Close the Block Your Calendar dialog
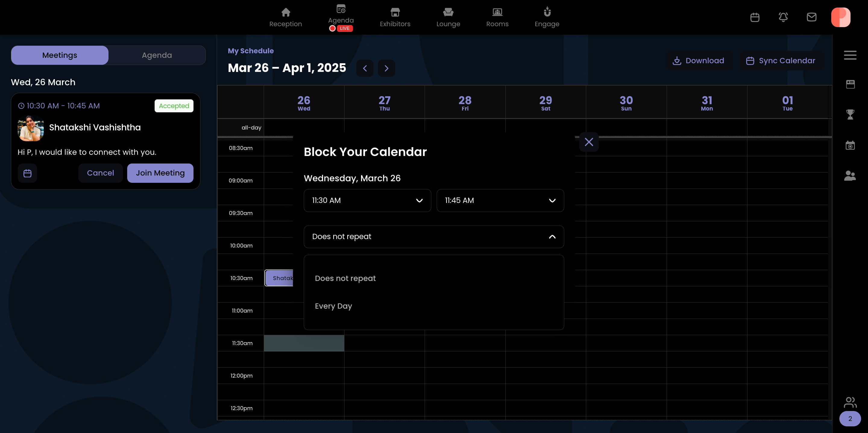 pyautogui.click(x=589, y=142)
